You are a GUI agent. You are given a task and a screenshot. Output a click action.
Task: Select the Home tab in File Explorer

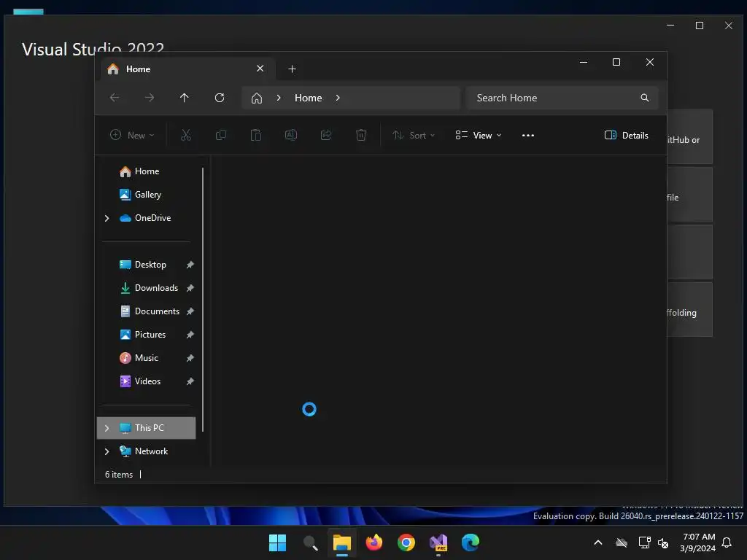[x=186, y=69]
